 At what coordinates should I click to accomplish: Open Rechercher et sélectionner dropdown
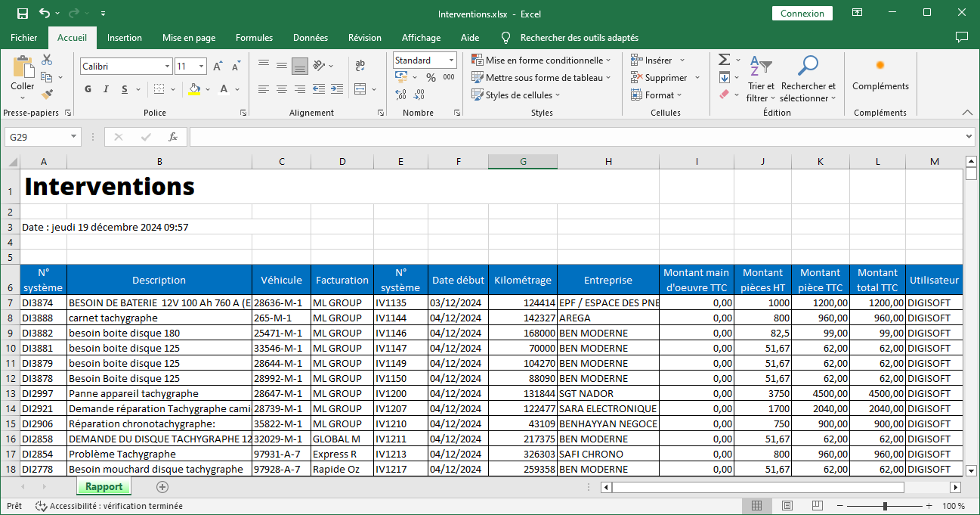point(808,79)
